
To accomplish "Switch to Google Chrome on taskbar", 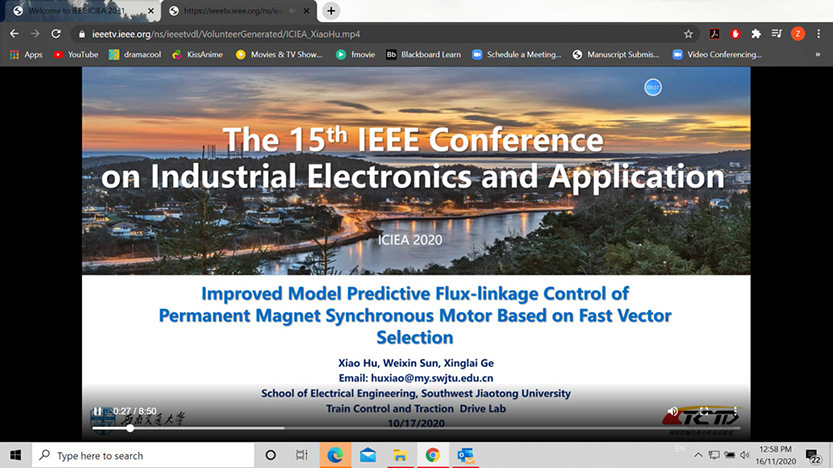I will point(432,455).
